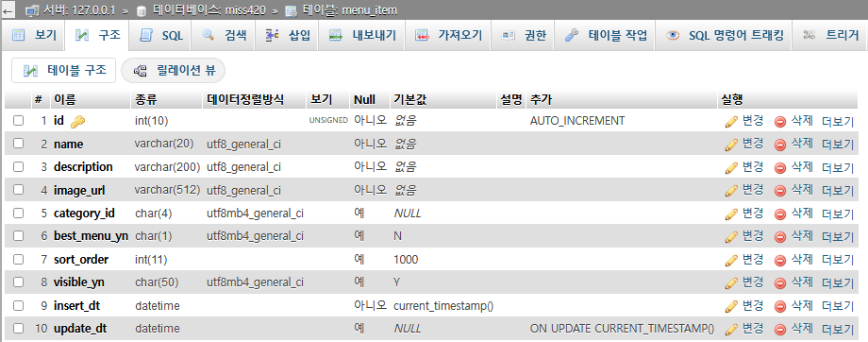Expand 더보기 menu for description row
868x342 pixels.
point(838,168)
